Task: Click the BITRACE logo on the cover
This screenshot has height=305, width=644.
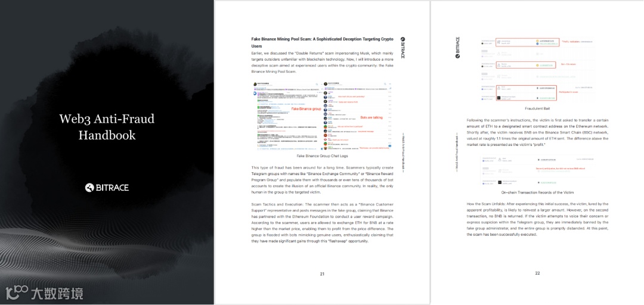Action: 107,188
